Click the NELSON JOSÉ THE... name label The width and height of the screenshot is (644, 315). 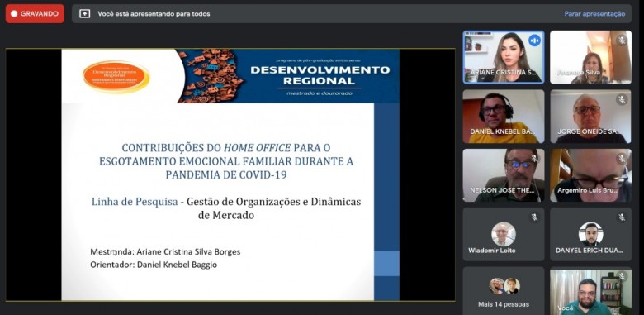pyautogui.click(x=503, y=190)
